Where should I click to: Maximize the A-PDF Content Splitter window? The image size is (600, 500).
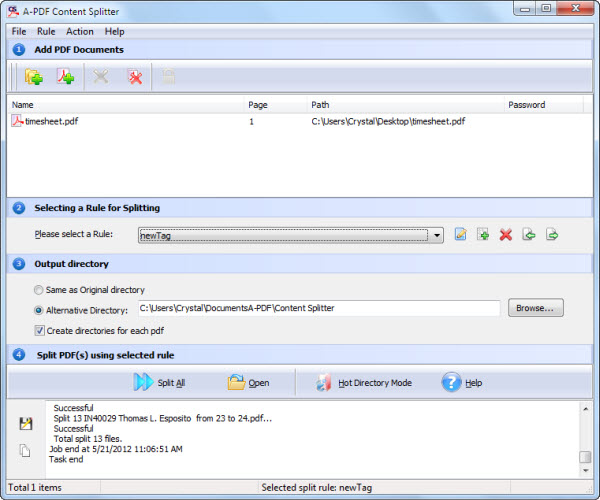546,8
